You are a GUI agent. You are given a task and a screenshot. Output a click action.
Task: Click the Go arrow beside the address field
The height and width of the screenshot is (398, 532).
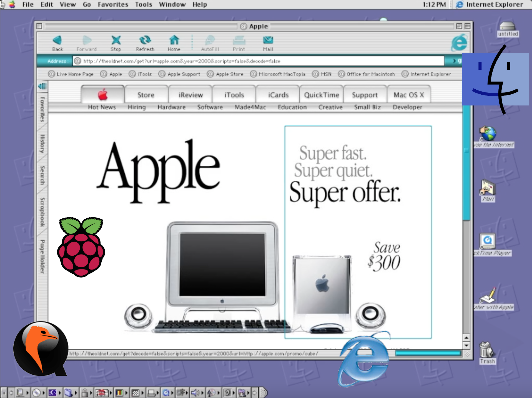455,61
